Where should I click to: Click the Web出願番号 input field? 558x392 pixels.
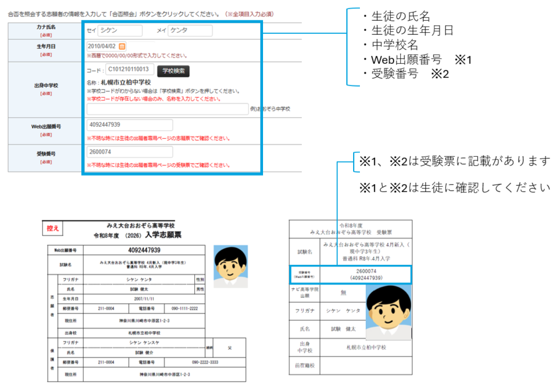tap(129, 125)
